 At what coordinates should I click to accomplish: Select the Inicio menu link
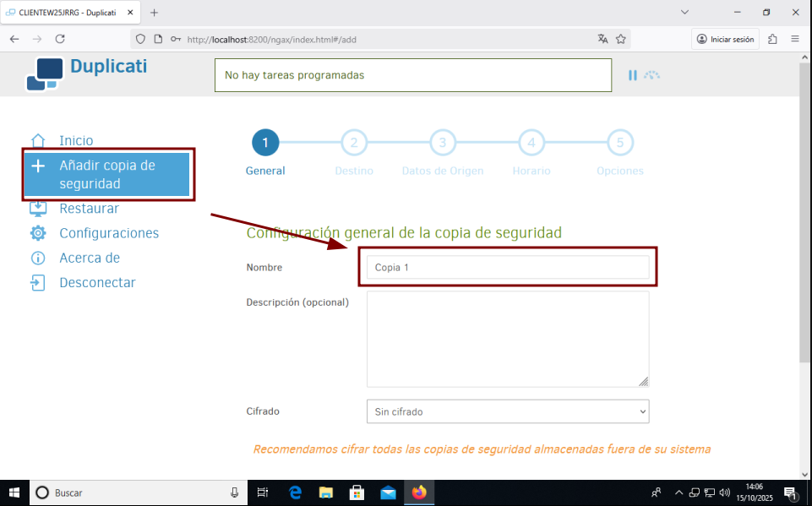coord(76,140)
